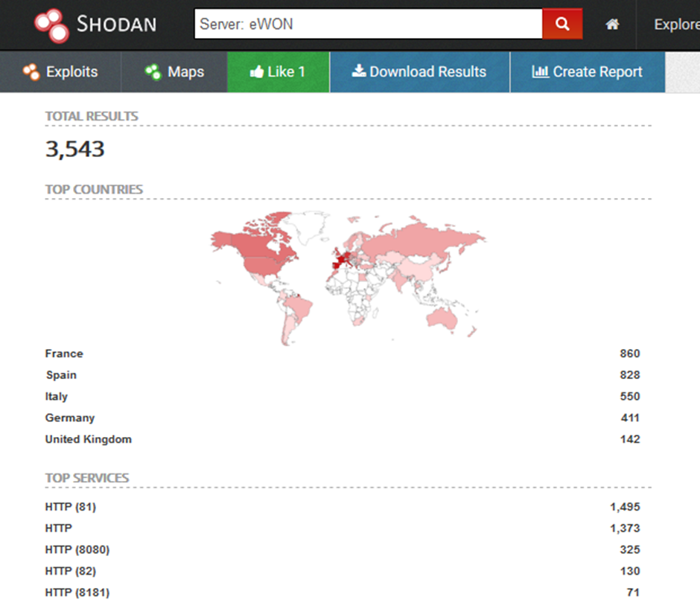Go to the home icon

click(612, 24)
